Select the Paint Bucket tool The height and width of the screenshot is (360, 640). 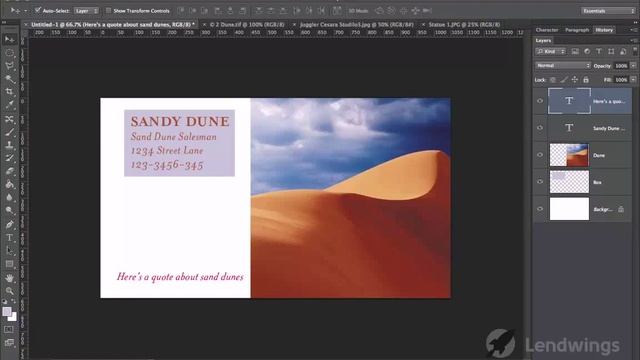pos(9,184)
